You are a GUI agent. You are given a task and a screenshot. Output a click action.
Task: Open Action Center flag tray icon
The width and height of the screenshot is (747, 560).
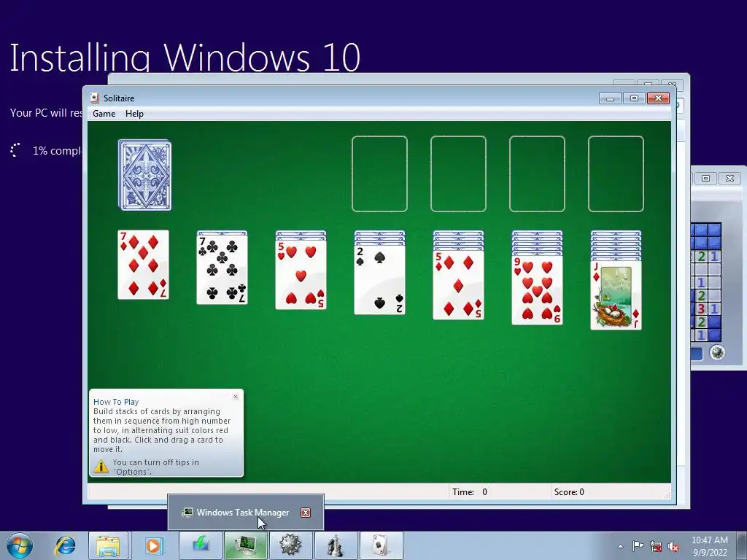(638, 545)
